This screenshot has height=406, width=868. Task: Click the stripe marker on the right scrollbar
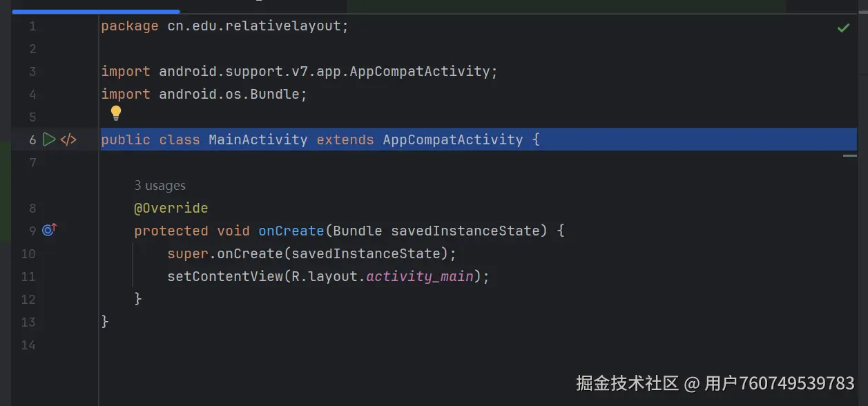click(849, 156)
